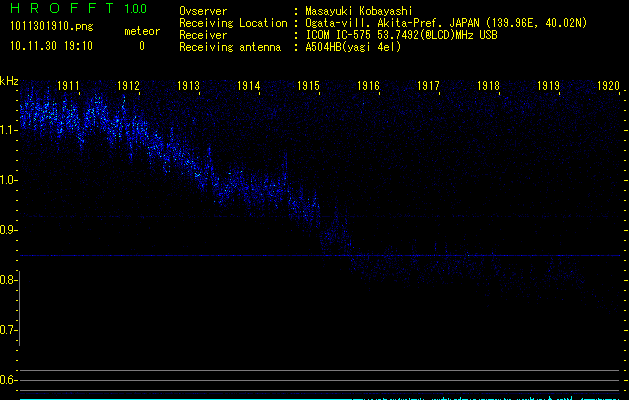Click the 1920 time marker
Image resolution: width=629 pixels, height=400 pixels.
(609, 87)
